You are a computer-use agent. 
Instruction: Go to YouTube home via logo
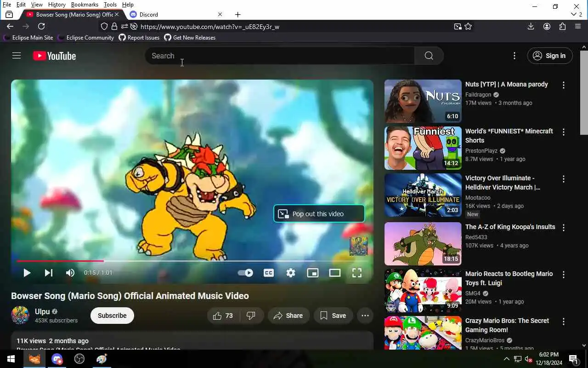[x=54, y=56]
